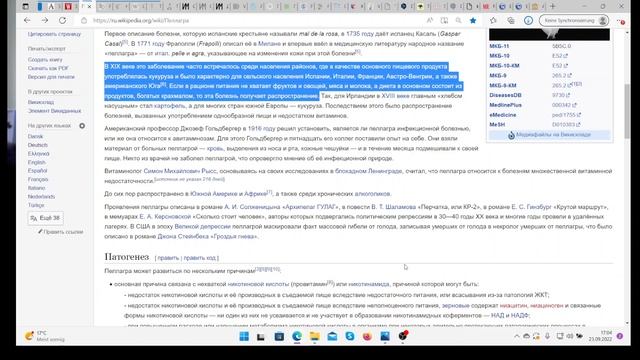
Task: Open the tab actions menu icon
Action: 25,7
